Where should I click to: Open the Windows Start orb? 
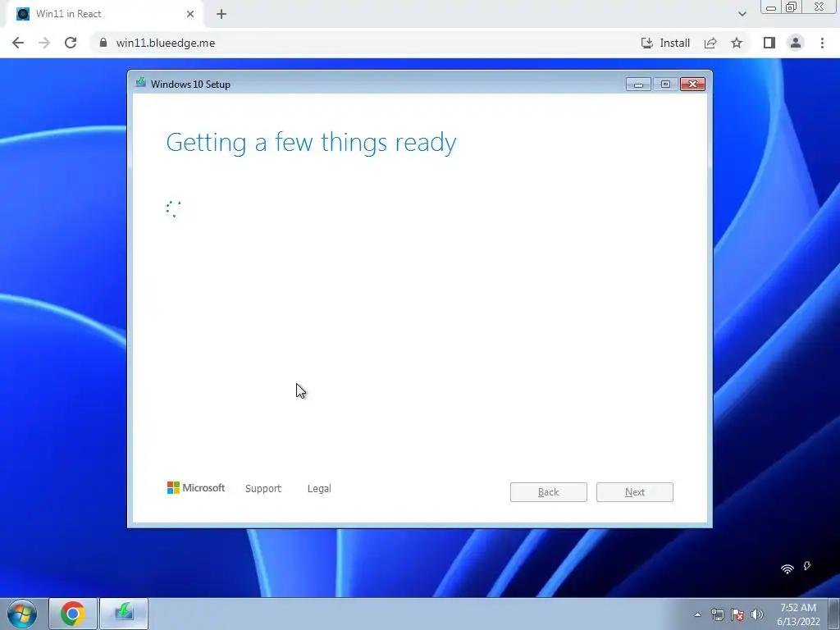point(22,614)
